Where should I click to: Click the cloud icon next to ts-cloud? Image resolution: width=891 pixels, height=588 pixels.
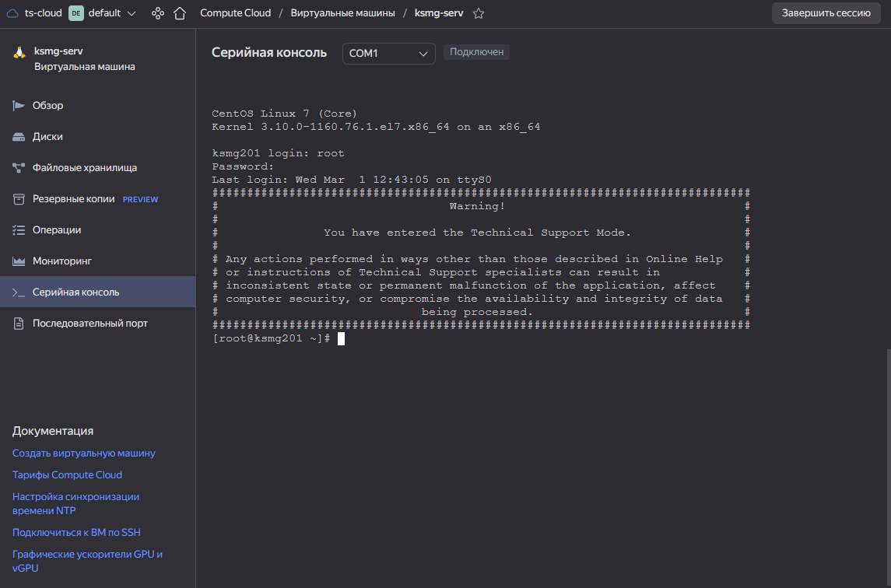pos(12,13)
